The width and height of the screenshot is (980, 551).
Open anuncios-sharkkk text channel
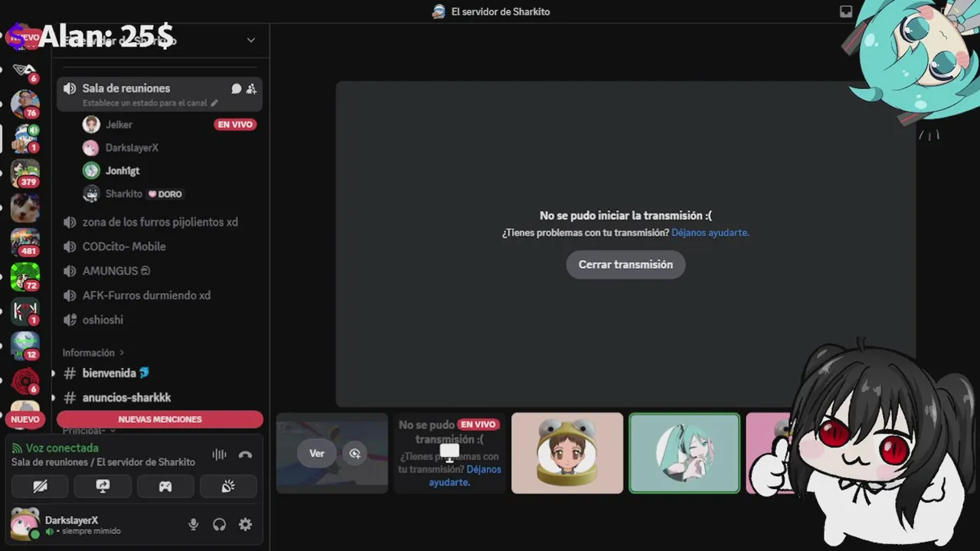click(159, 398)
